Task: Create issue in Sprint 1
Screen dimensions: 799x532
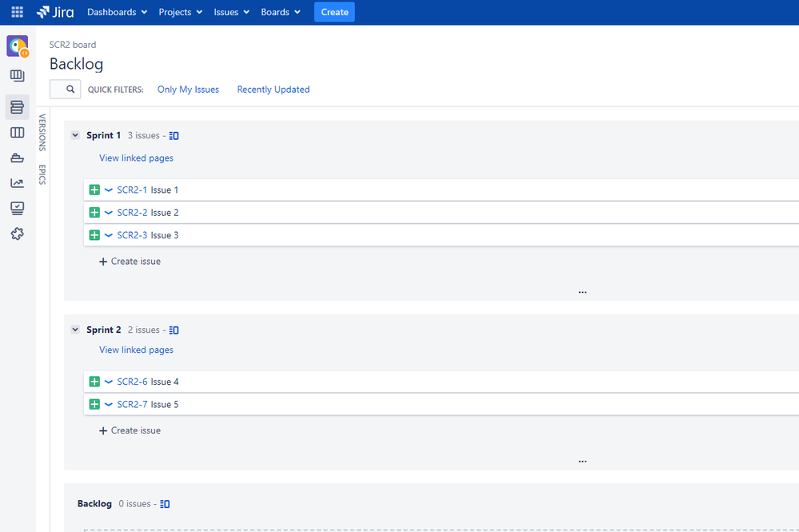Action: [130, 262]
